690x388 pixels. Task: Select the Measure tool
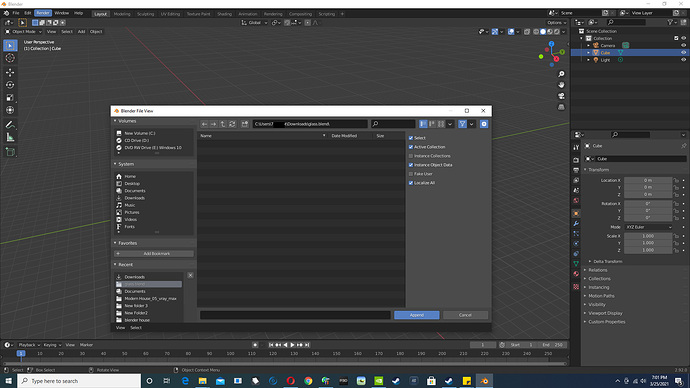[10, 138]
